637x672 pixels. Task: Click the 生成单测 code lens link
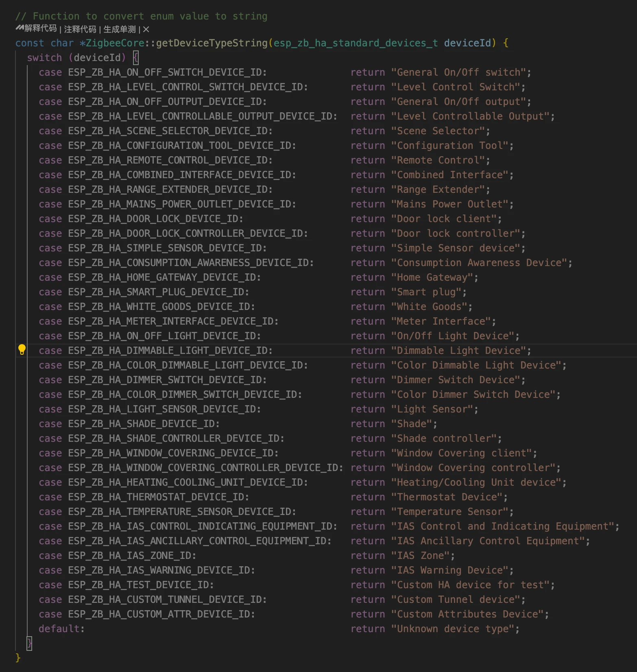point(119,29)
